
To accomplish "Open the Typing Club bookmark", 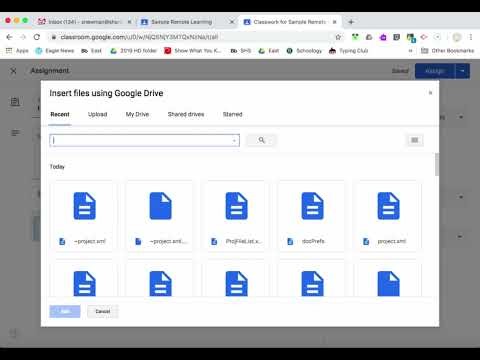I will click(x=349, y=51).
